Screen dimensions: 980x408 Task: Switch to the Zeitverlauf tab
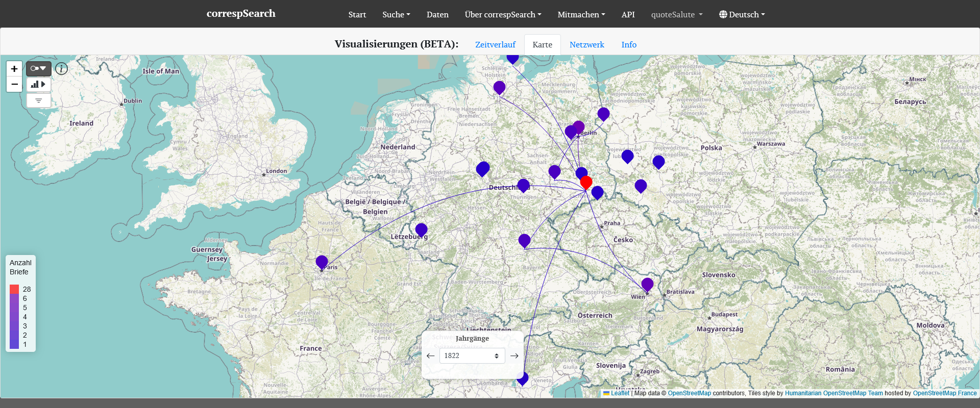495,45
